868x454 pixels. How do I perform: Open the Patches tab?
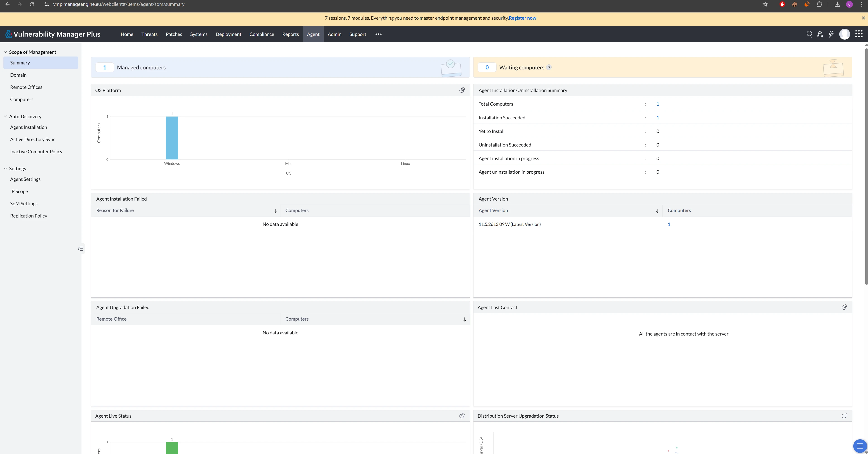[x=174, y=34]
